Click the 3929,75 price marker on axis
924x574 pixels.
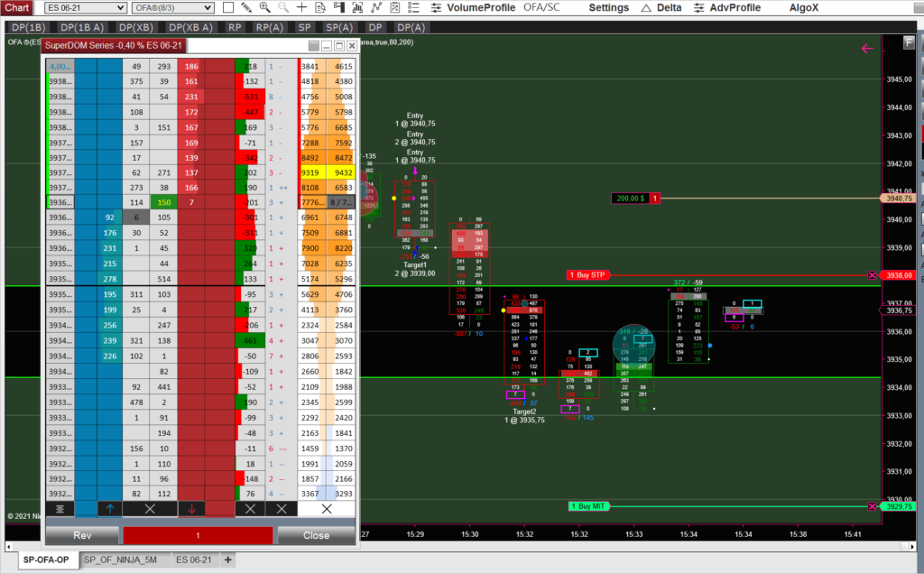coord(899,506)
